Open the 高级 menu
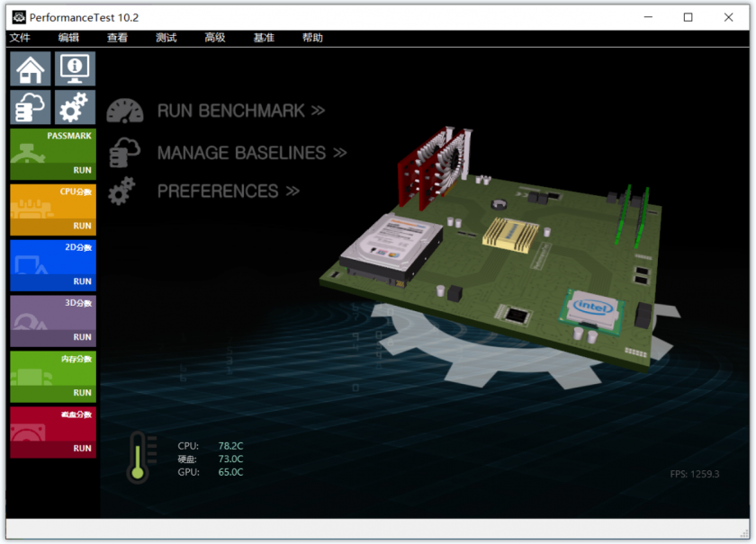 pyautogui.click(x=214, y=38)
